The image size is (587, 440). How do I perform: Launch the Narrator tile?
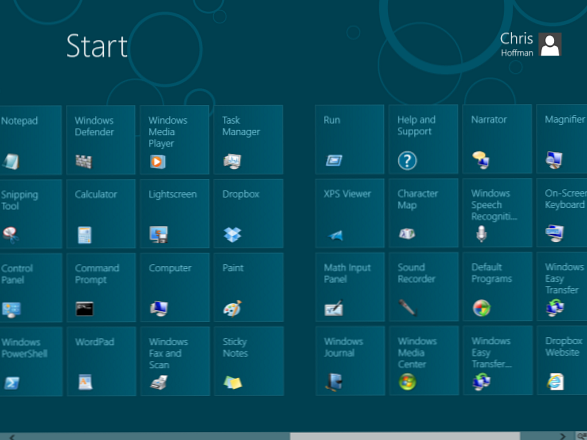[497, 139]
